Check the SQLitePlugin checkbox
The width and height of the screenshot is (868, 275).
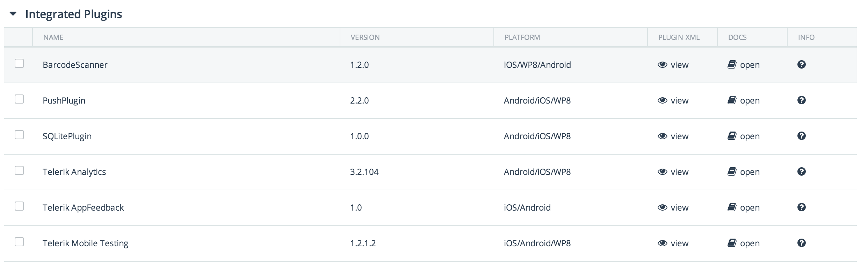point(19,135)
